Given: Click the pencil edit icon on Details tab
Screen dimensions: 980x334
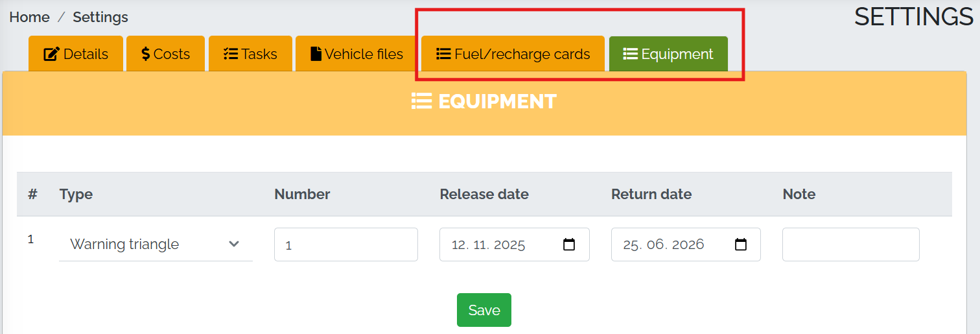Looking at the screenshot, I should click(51, 54).
